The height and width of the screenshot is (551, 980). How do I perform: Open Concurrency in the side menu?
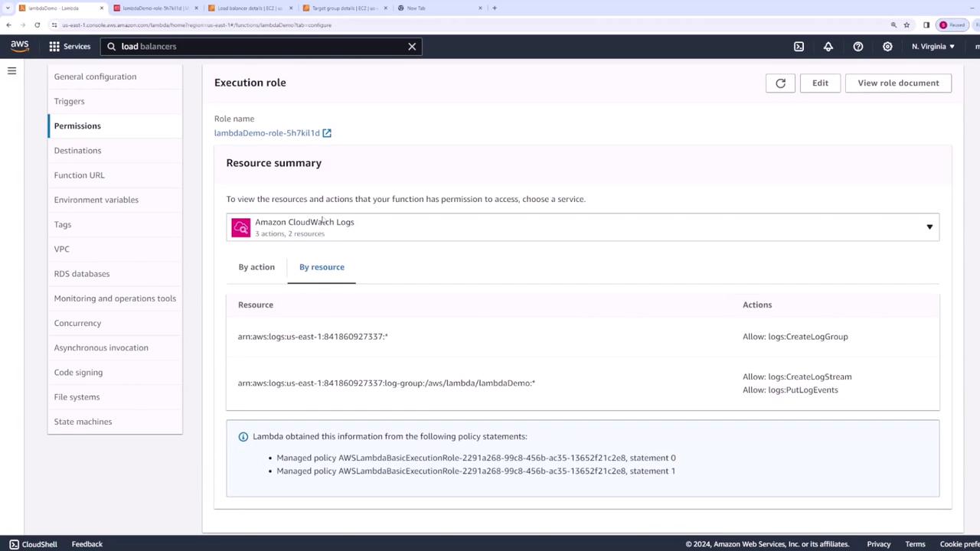click(x=77, y=323)
